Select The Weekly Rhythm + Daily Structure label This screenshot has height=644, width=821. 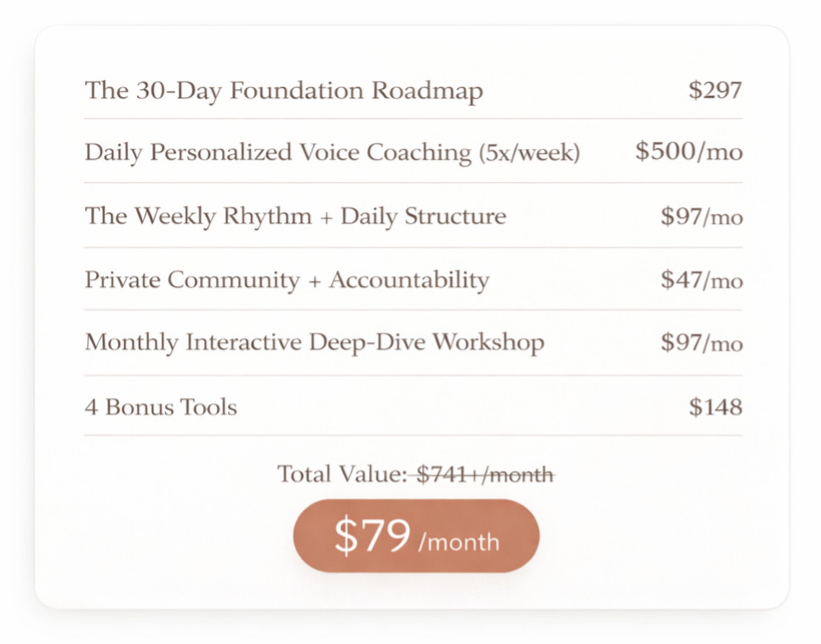pyautogui.click(x=295, y=216)
